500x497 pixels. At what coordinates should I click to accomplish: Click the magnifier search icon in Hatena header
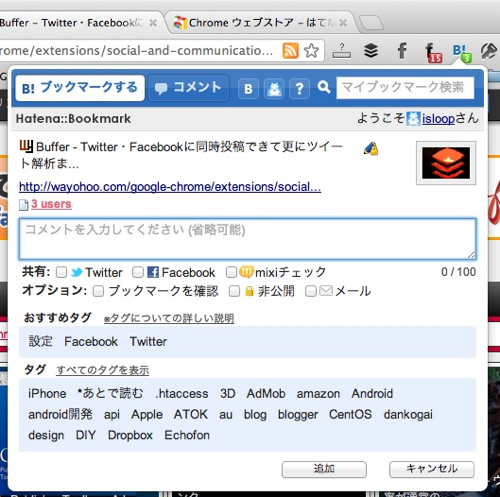(324, 88)
